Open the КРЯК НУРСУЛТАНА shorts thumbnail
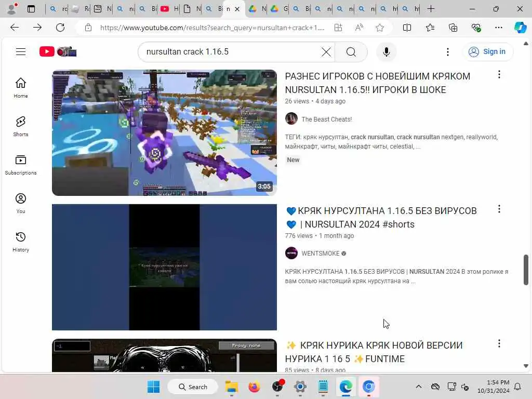Image resolution: width=532 pixels, height=399 pixels. point(164,267)
